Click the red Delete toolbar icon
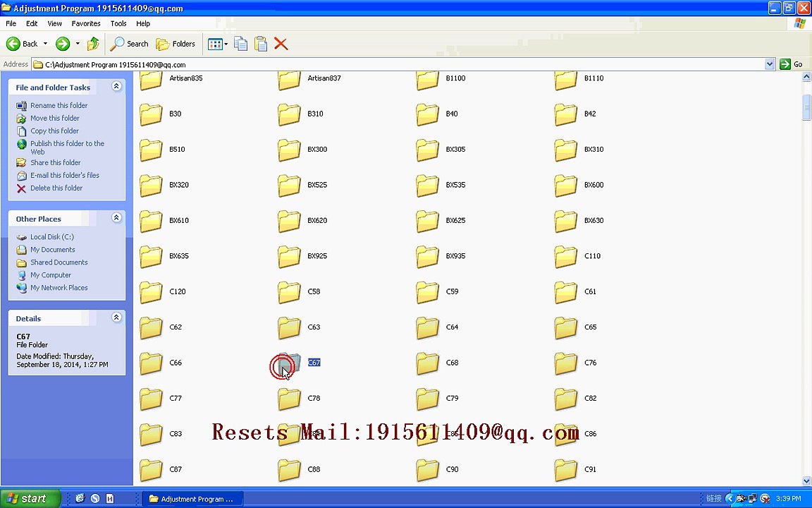This screenshot has width=812, height=508. click(281, 44)
